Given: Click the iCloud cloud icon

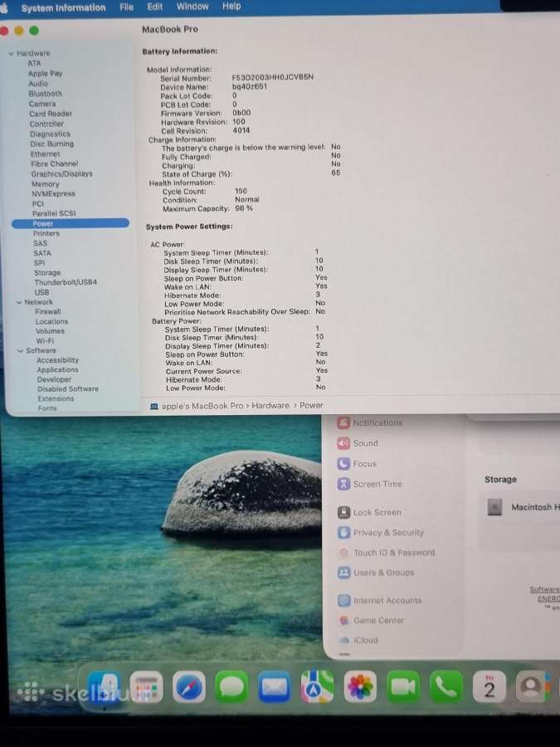Looking at the screenshot, I should click(344, 640).
